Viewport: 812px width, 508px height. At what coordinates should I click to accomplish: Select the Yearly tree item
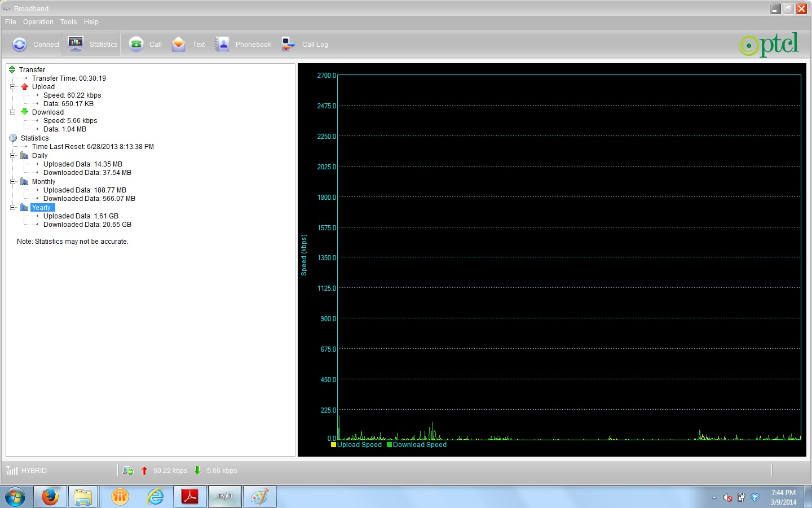(x=41, y=208)
